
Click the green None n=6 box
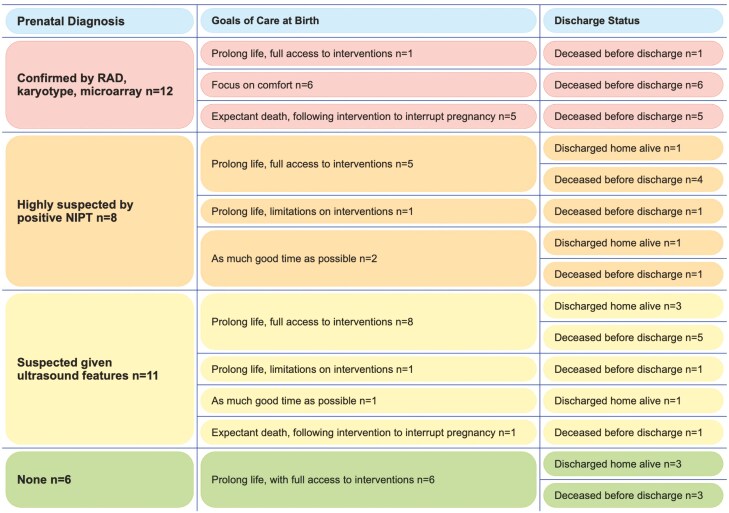[x=98, y=479]
